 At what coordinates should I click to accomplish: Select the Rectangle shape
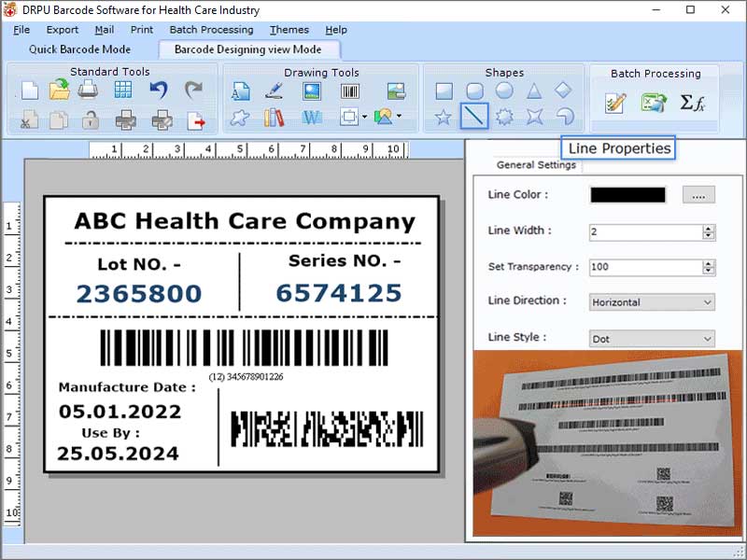pyautogui.click(x=444, y=91)
